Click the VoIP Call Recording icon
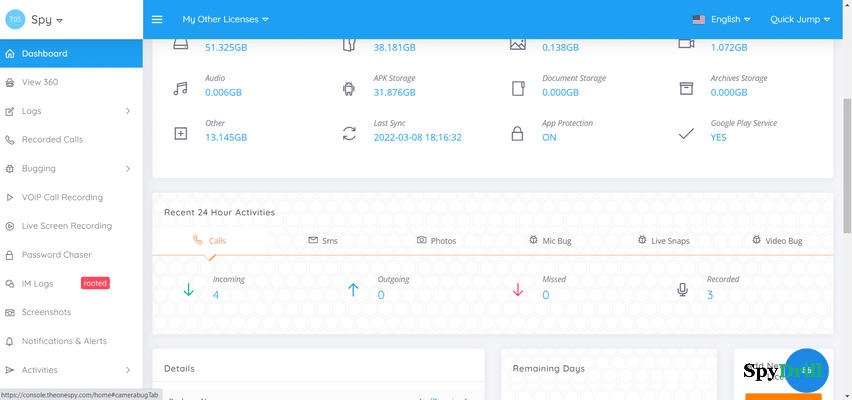Screen dimensions: 852x400 pyautogui.click(x=10, y=197)
